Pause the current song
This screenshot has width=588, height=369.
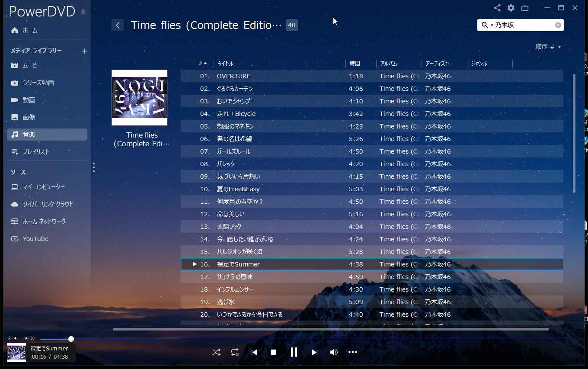coord(294,352)
